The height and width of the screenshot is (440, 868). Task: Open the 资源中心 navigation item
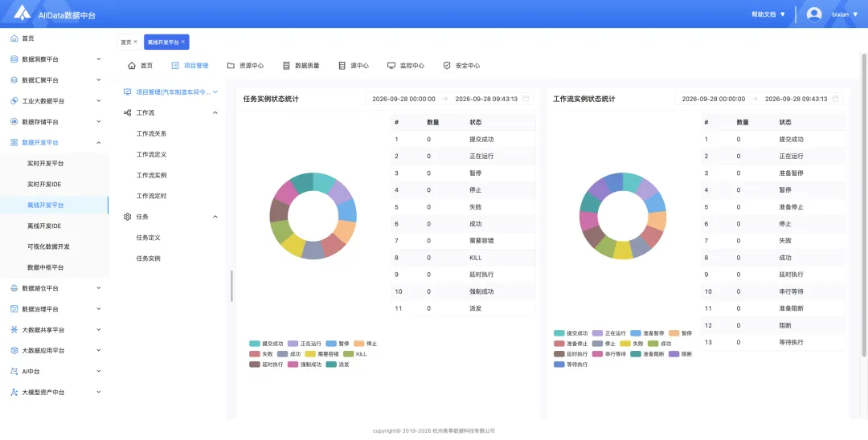tap(245, 65)
